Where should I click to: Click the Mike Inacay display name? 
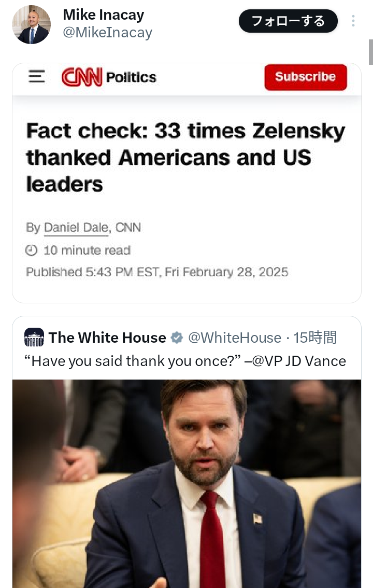click(x=104, y=15)
